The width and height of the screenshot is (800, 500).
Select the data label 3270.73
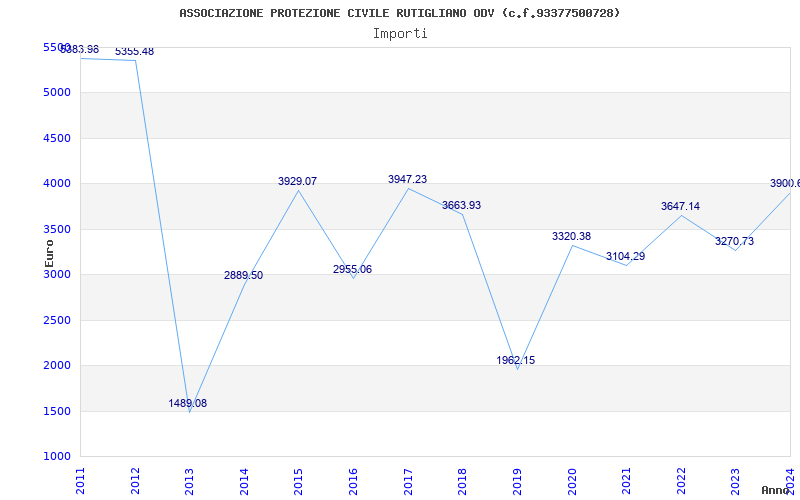(x=734, y=241)
